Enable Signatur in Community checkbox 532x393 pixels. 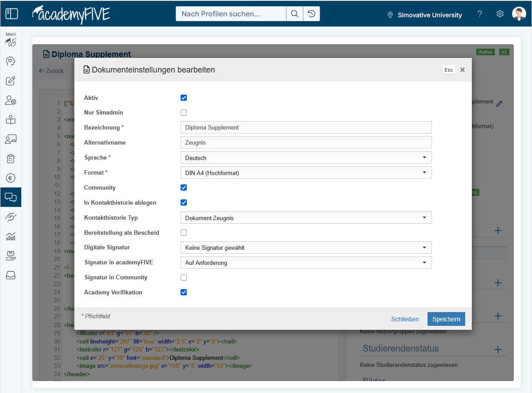tap(184, 278)
